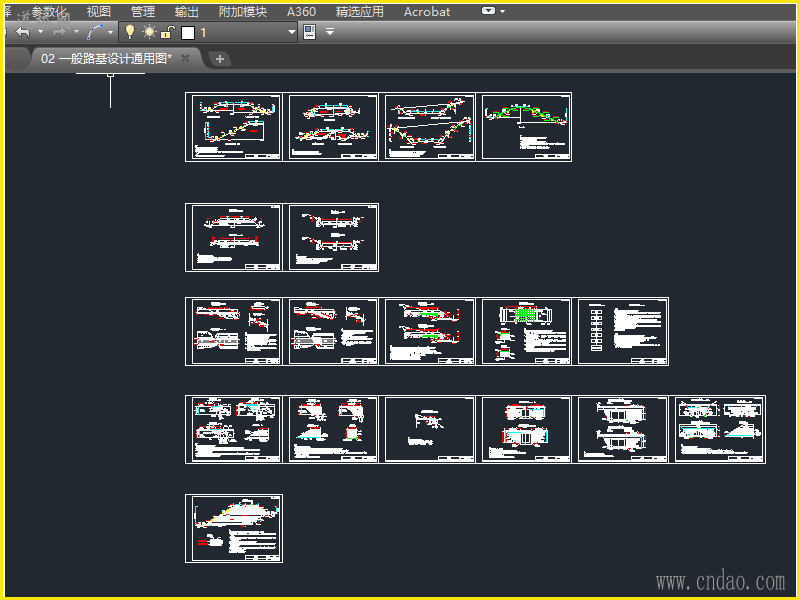
Task: Select the A360 ribbon tab
Action: click(301, 12)
